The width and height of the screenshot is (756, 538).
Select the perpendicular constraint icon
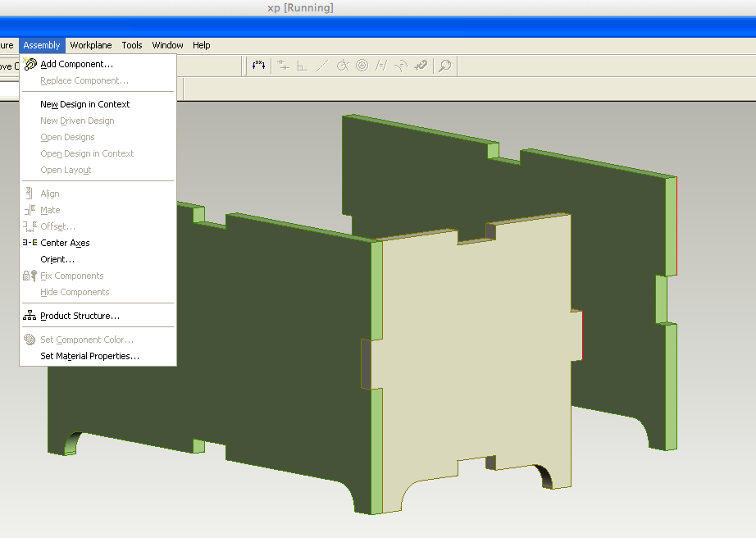303,66
